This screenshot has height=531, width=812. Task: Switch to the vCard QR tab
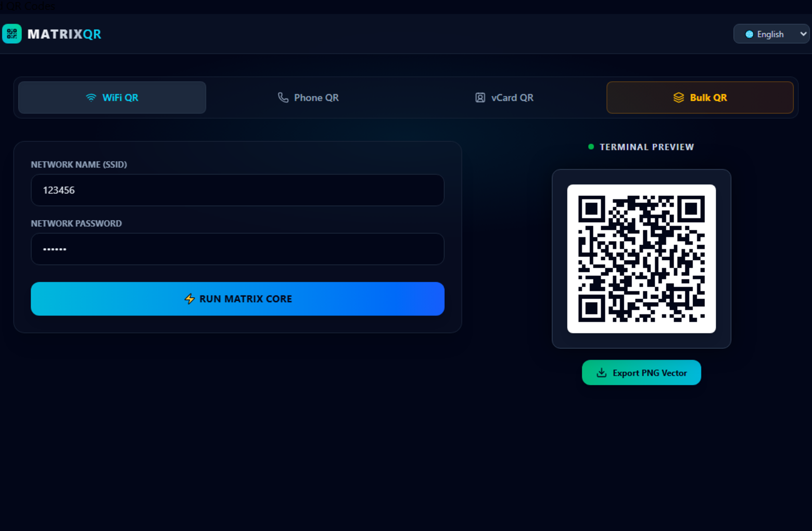click(504, 97)
